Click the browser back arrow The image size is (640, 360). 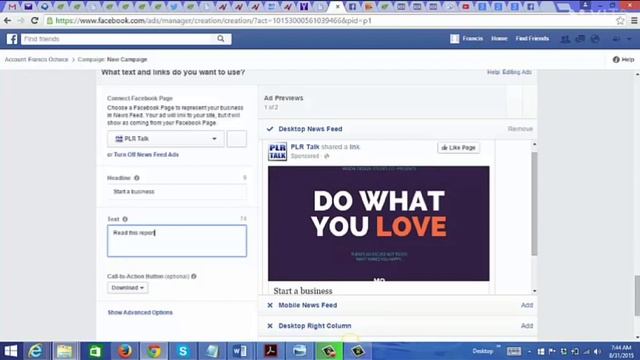[7, 20]
